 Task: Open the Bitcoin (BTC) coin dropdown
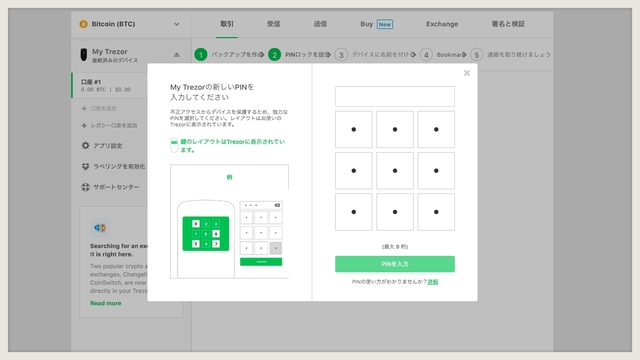(130, 24)
